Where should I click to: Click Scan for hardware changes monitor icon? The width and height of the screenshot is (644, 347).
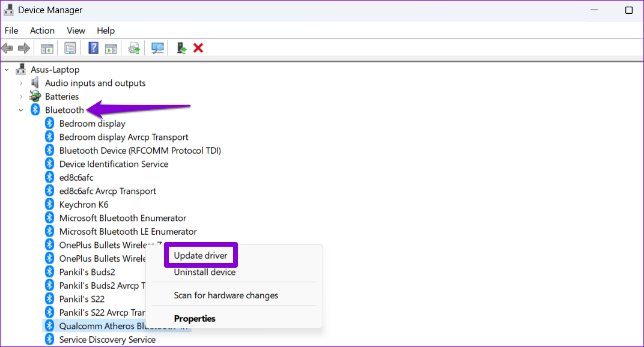[x=157, y=48]
